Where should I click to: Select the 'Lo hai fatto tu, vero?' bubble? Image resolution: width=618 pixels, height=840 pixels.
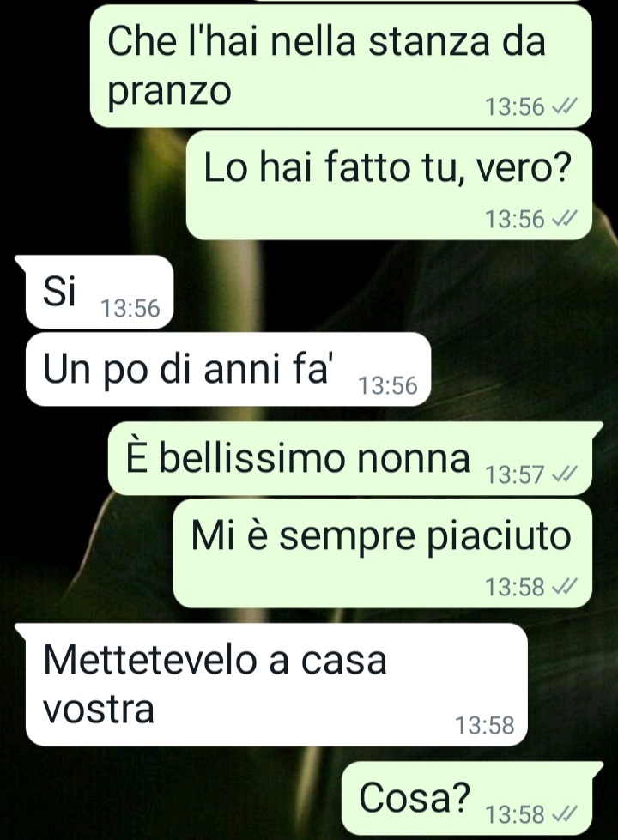(x=389, y=185)
